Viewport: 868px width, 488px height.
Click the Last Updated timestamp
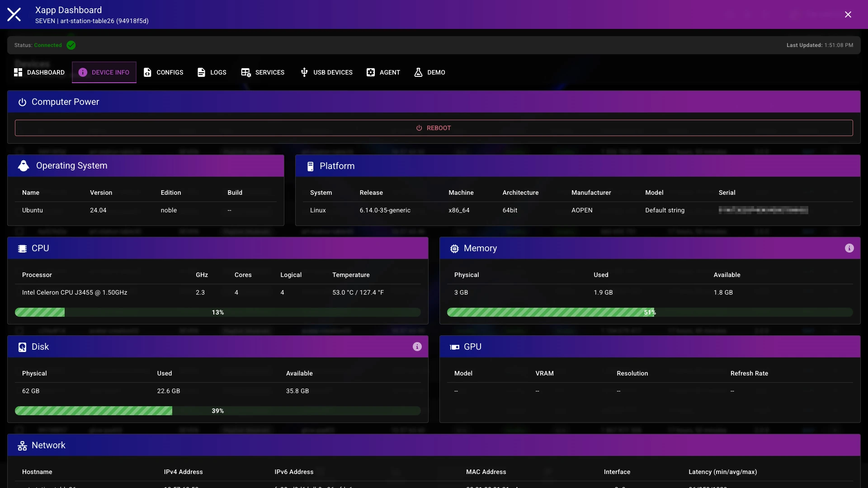(x=820, y=45)
